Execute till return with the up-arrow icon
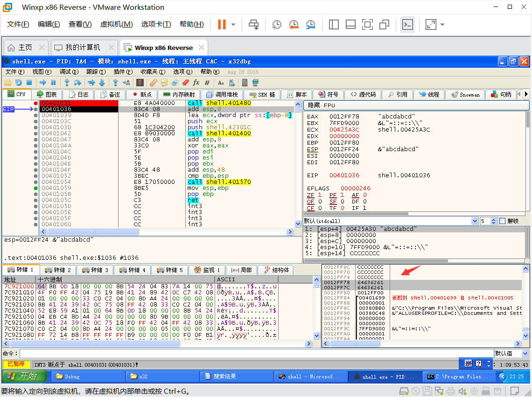The width and height of the screenshot is (532, 397). tap(115, 83)
